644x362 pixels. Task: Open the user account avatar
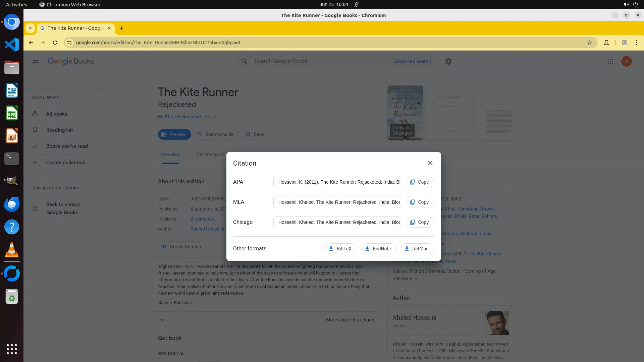tap(626, 61)
